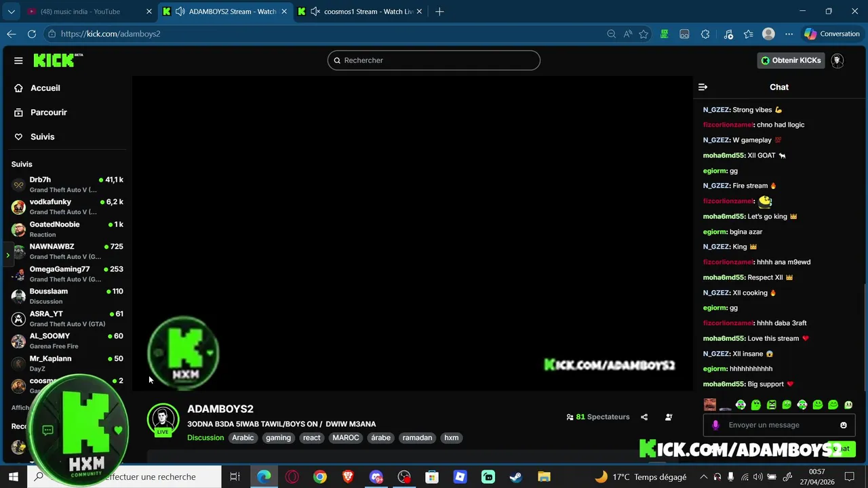Image resolution: width=868 pixels, height=488 pixels.
Task: Click the gaming tag
Action: point(278,438)
